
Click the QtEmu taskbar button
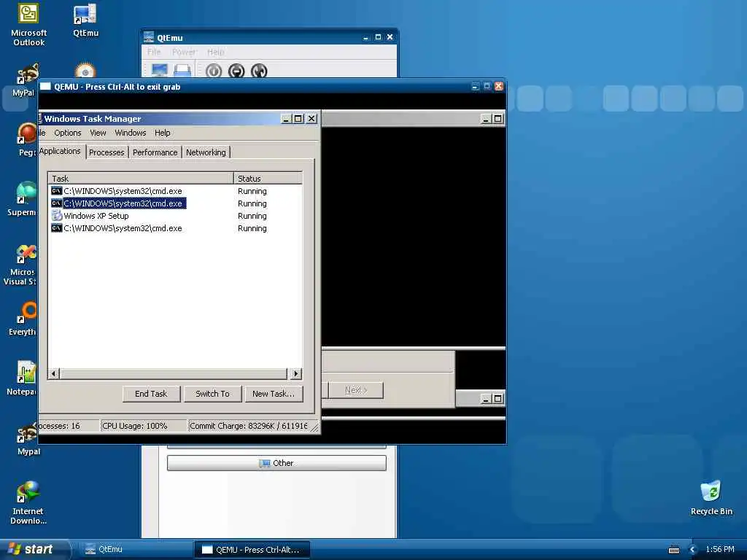click(x=135, y=550)
